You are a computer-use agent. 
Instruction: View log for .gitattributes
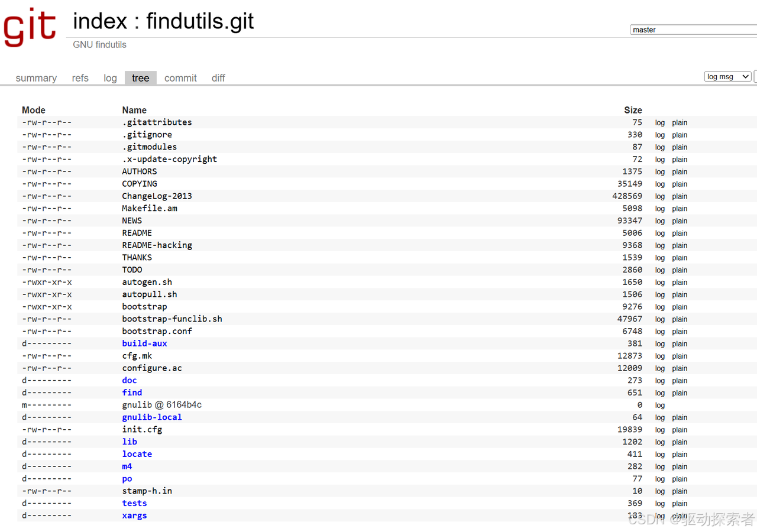[x=660, y=123]
